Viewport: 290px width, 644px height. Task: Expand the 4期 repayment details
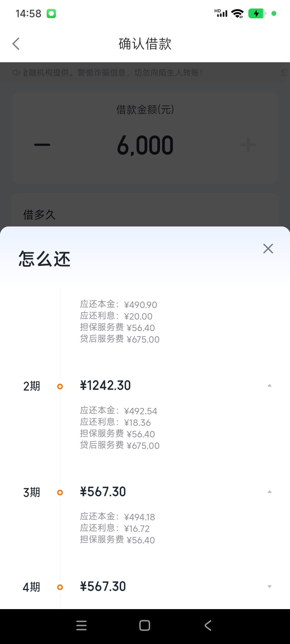270,587
